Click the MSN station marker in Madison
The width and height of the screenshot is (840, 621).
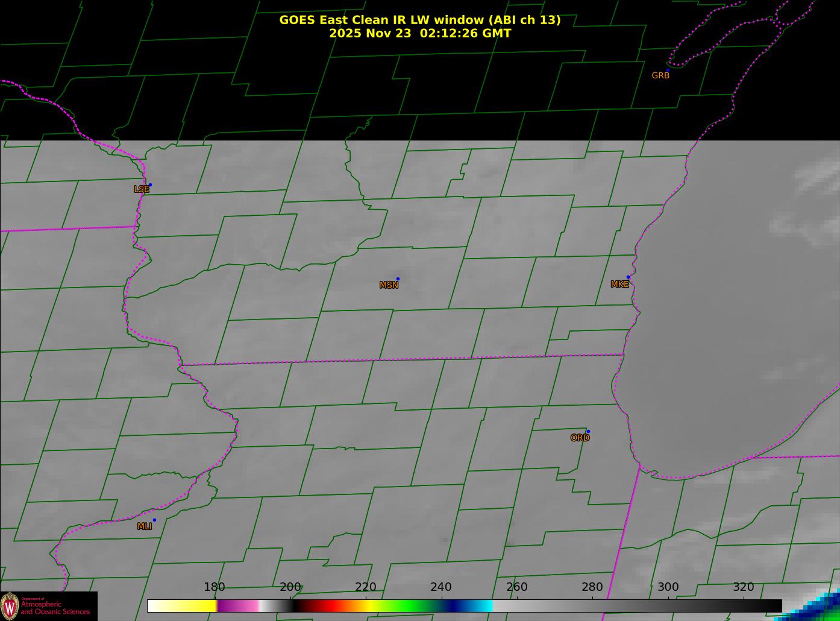398,279
